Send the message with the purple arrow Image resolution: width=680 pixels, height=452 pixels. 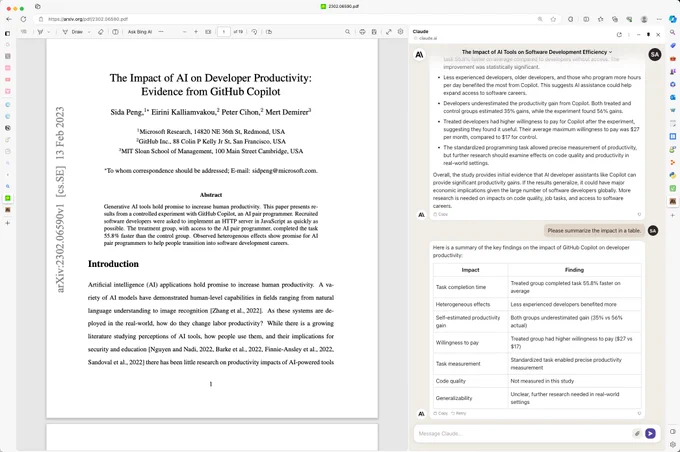(650, 433)
